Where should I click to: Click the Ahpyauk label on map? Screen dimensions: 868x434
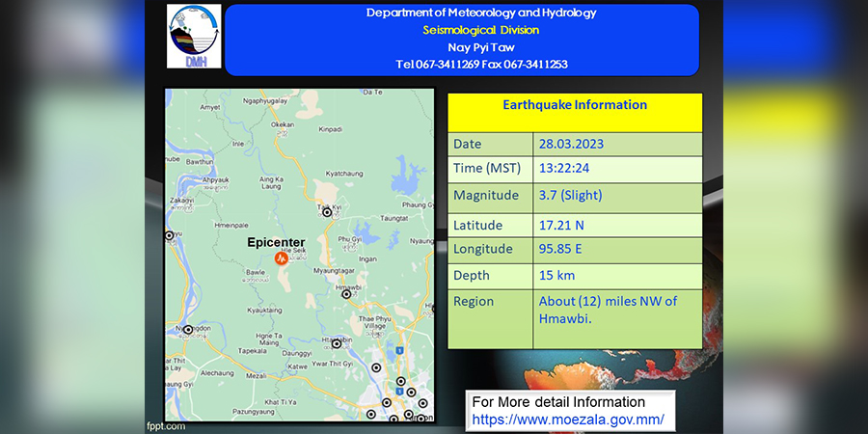point(215,180)
